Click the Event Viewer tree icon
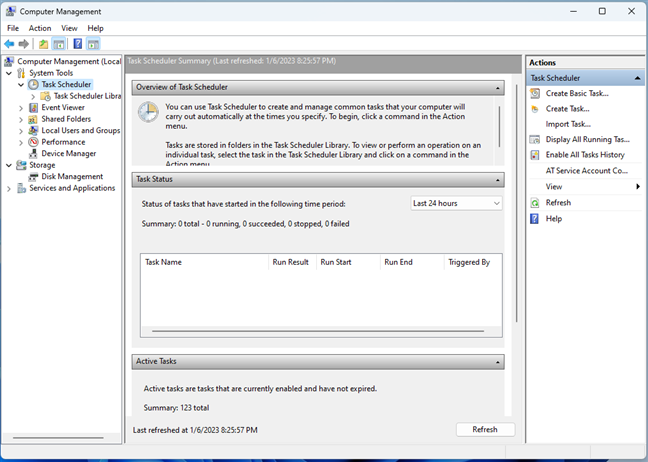648x462 pixels. 33,107
